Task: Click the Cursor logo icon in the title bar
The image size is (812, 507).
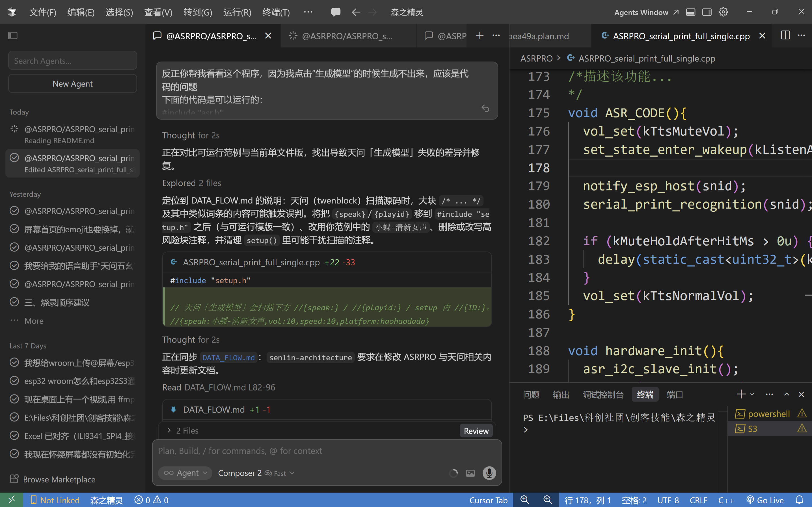Action: (12, 12)
